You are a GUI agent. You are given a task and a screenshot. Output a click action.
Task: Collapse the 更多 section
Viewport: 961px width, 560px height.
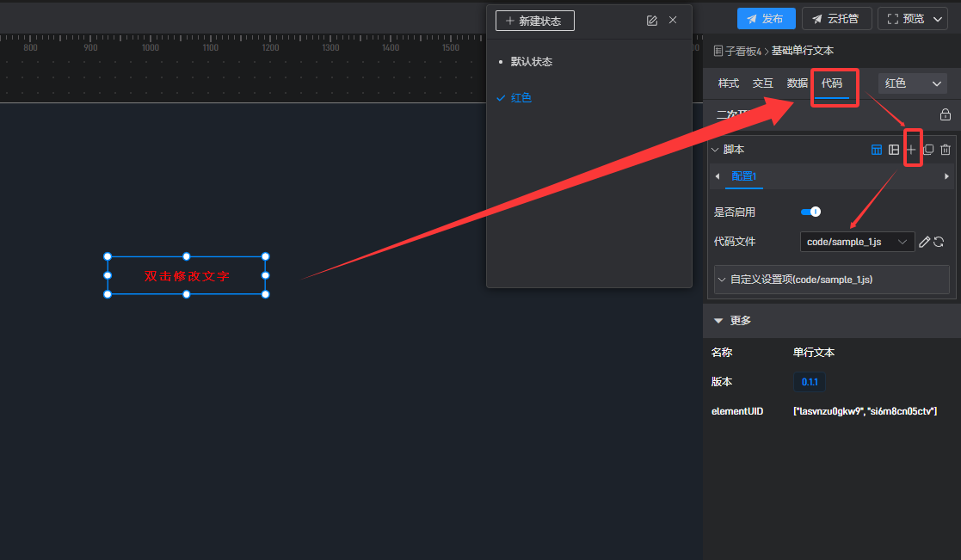718,320
